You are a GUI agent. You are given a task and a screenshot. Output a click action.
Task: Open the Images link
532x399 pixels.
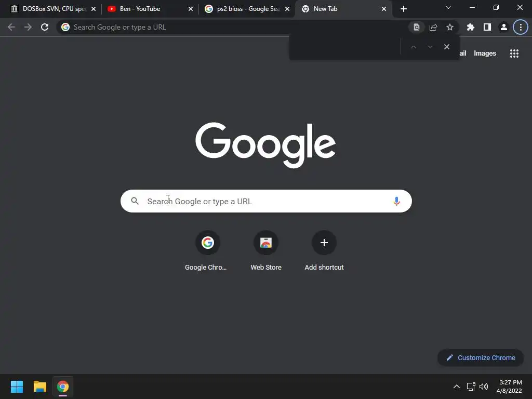pyautogui.click(x=485, y=54)
